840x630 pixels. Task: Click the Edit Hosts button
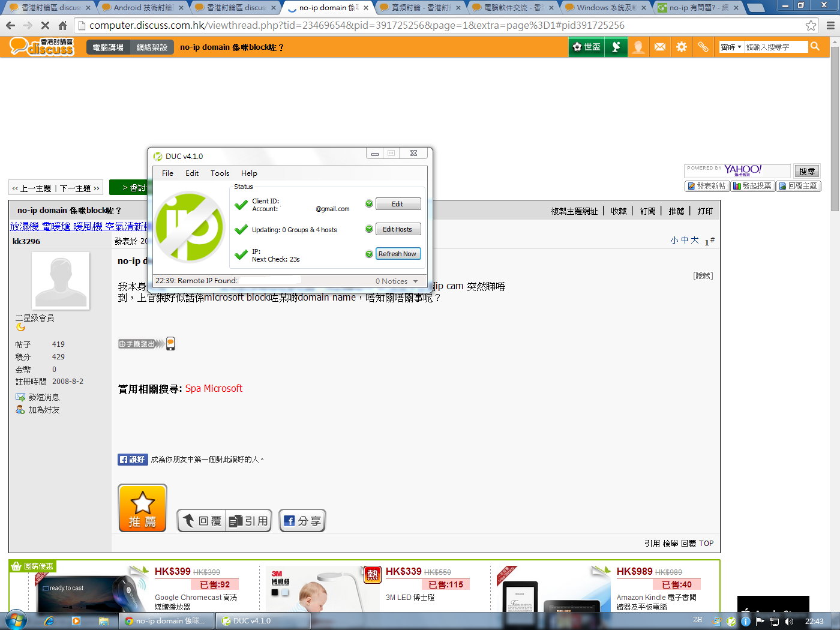tap(398, 229)
